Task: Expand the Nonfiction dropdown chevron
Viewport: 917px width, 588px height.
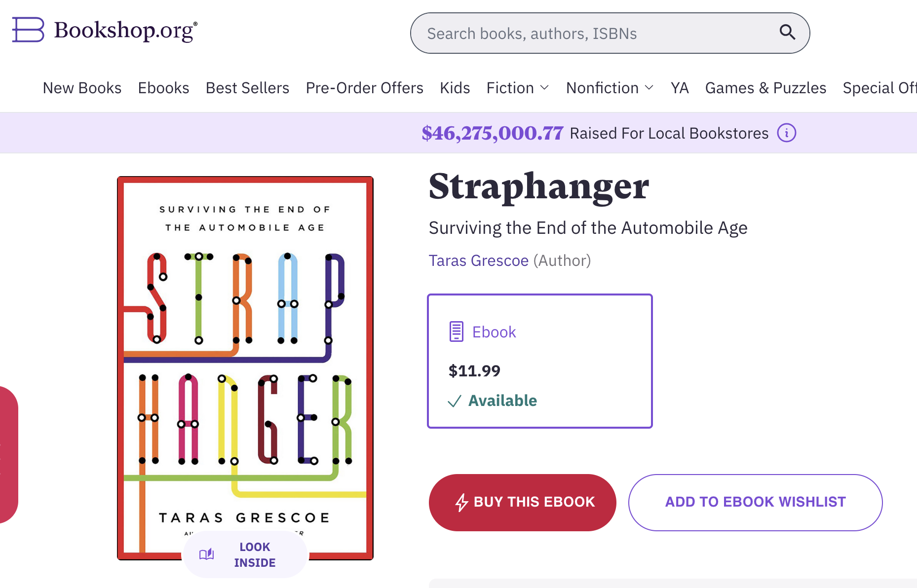Action: [650, 88]
